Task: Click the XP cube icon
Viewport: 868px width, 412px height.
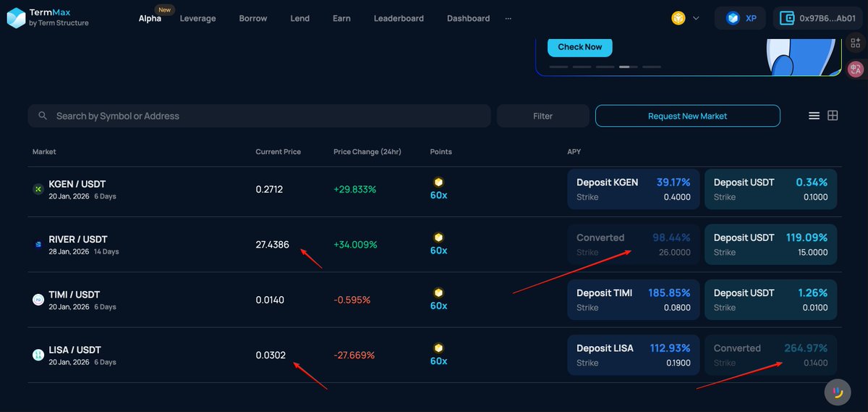Action: [x=733, y=18]
